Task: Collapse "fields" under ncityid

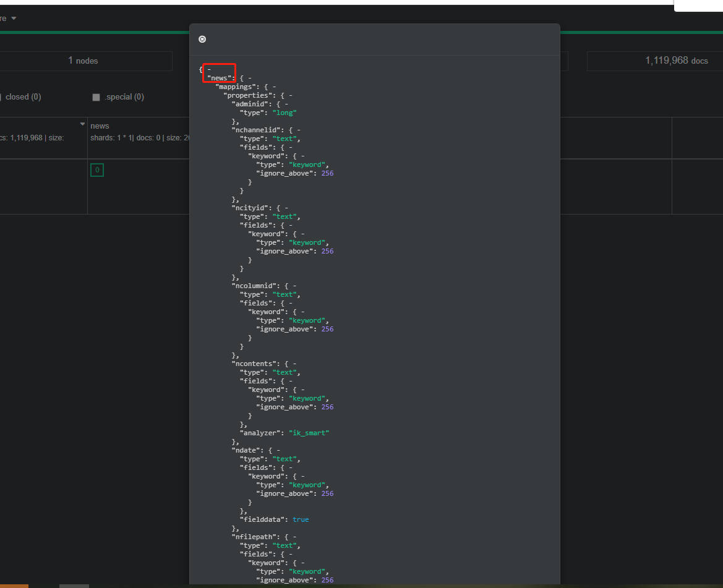Action: (x=291, y=225)
